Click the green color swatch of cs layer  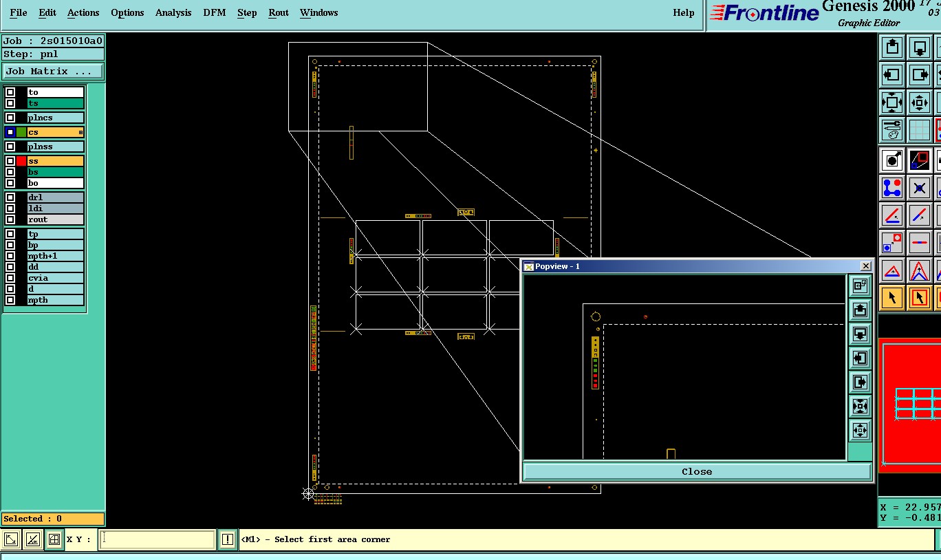tap(21, 132)
